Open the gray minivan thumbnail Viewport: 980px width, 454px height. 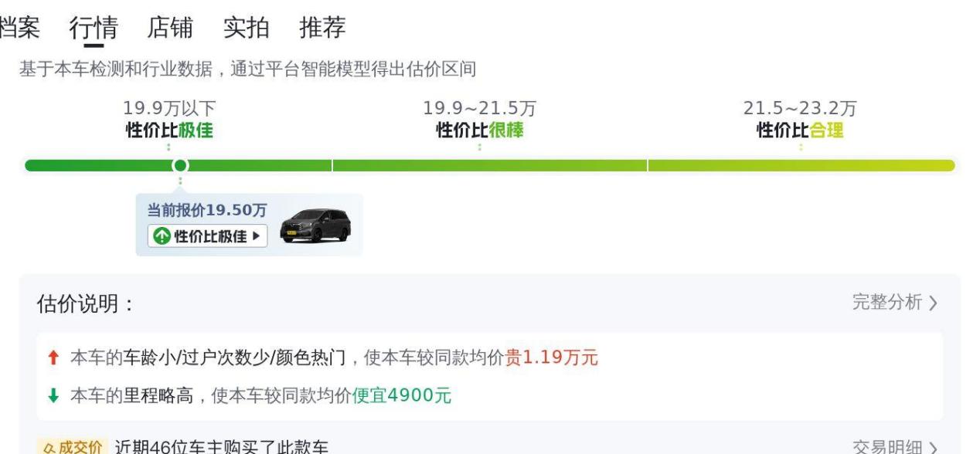315,225
